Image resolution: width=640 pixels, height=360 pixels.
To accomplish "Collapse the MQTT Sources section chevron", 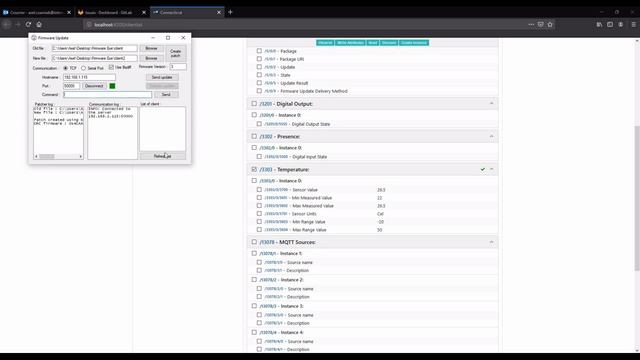I will 491,242.
